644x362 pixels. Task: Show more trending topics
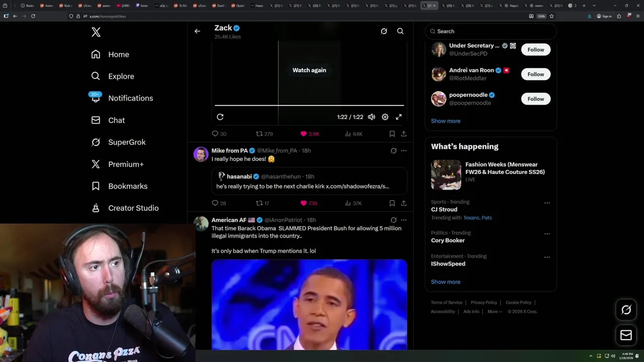tap(446, 282)
